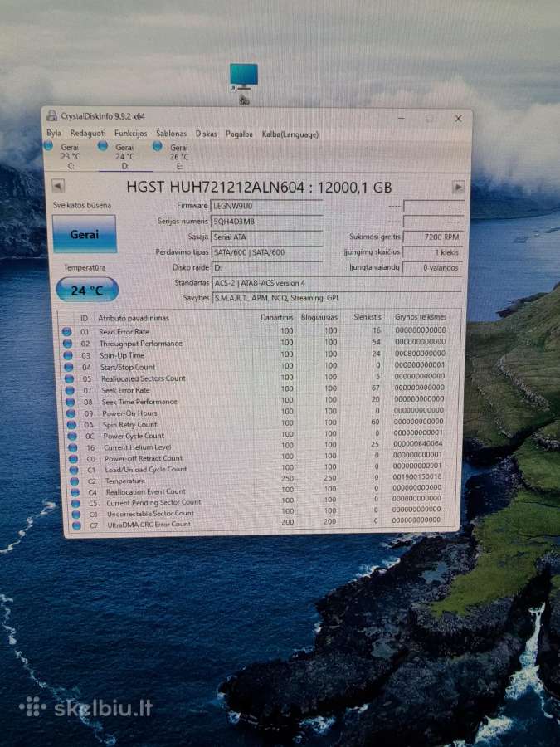The image size is (560, 747).
Task: Click the Gerai health status button
Action: coord(85,234)
